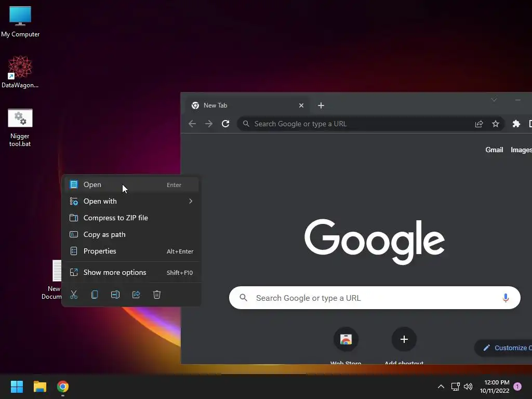
Task: Focus the Chrome address bar
Action: point(356,124)
